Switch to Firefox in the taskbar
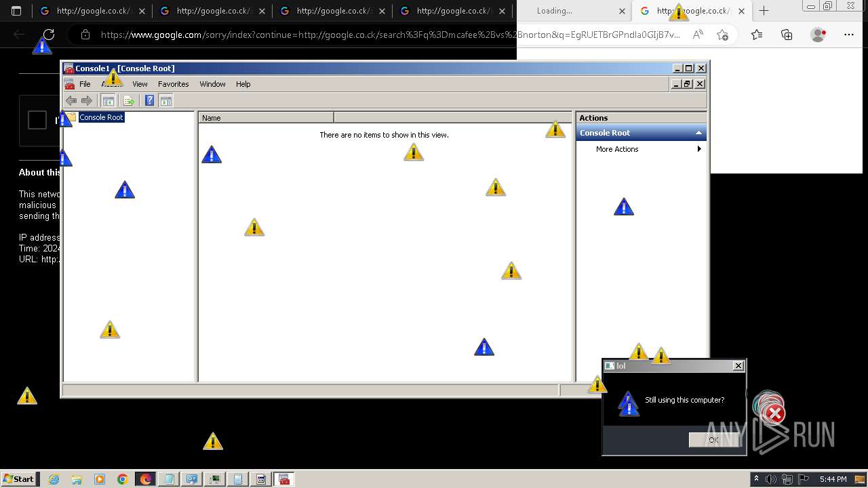 (146, 479)
